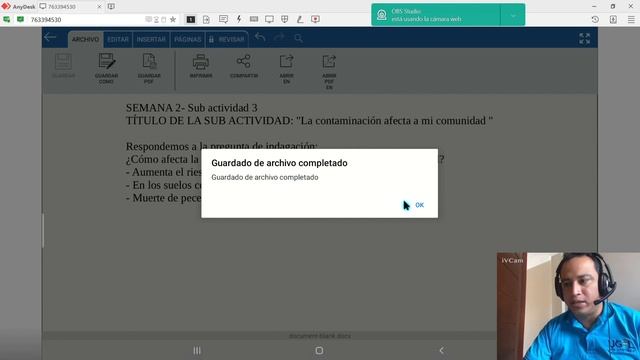Print the document with Imprimir

201,66
